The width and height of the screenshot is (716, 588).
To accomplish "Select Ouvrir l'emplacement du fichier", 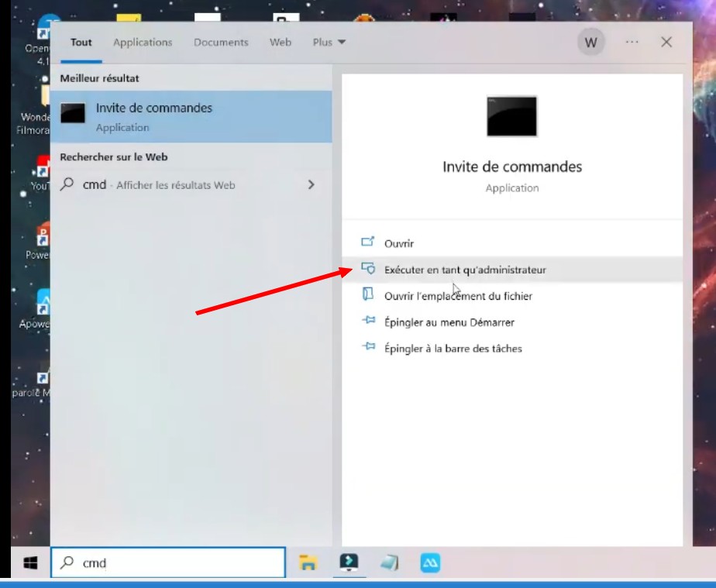I will pyautogui.click(x=458, y=296).
